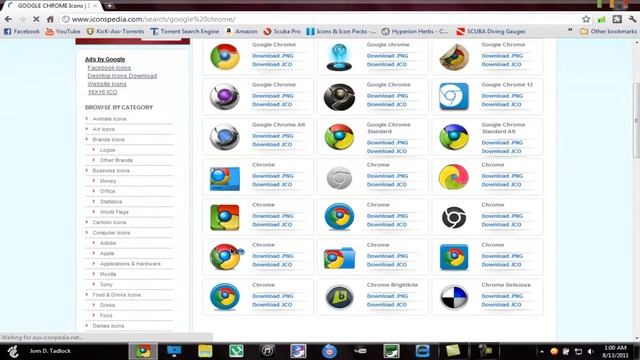Open the Applications & hardware subcategory

coord(130,264)
